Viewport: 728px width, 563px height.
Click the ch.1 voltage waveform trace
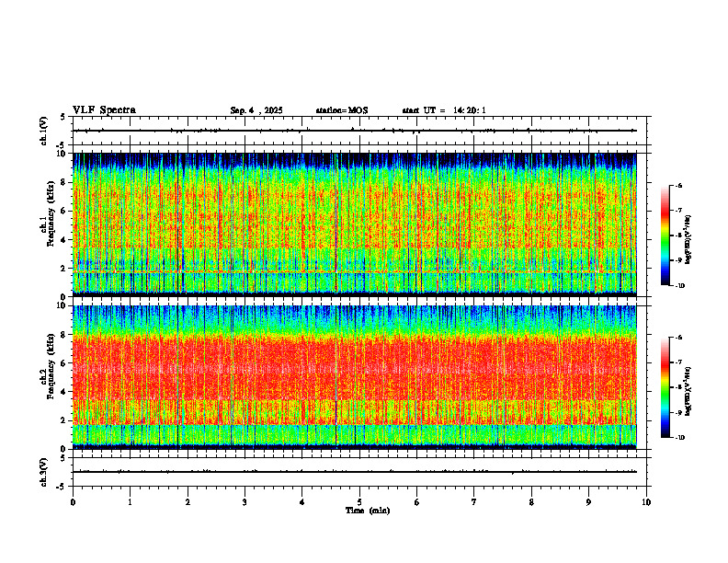click(355, 131)
